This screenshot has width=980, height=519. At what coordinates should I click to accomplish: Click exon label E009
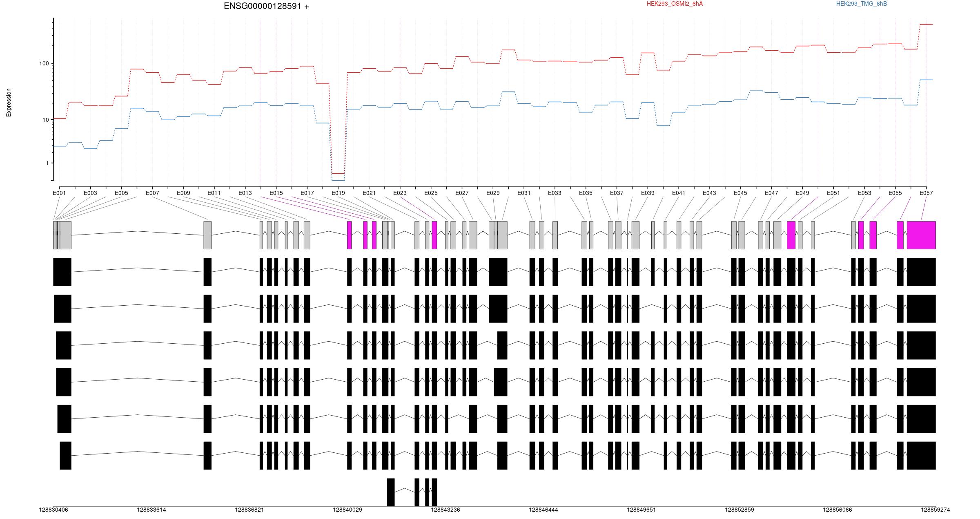183,193
